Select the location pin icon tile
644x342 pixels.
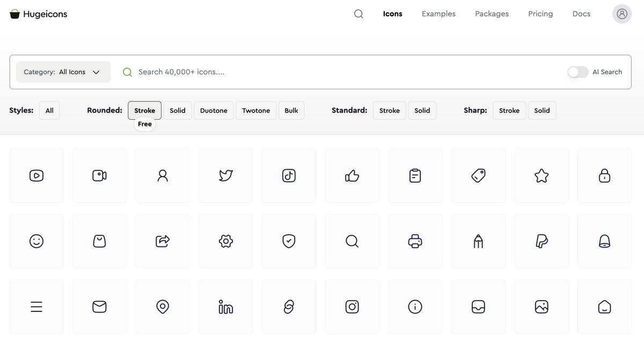coord(163,307)
